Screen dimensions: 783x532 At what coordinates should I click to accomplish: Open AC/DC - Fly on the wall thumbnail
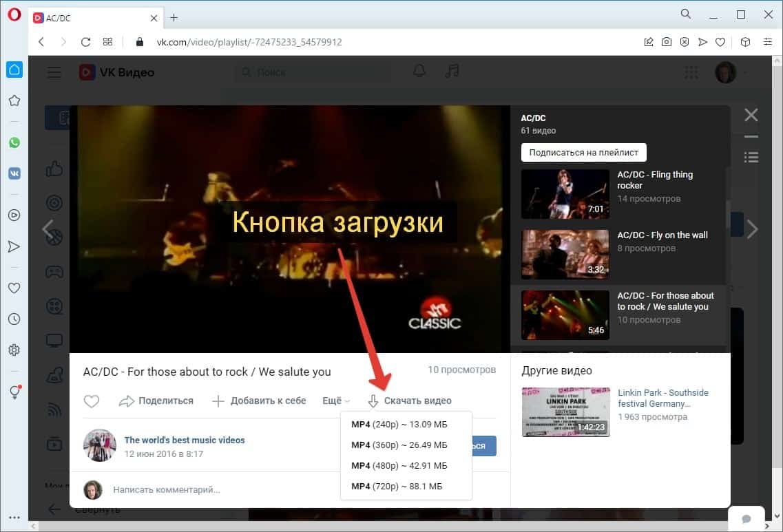coord(565,255)
